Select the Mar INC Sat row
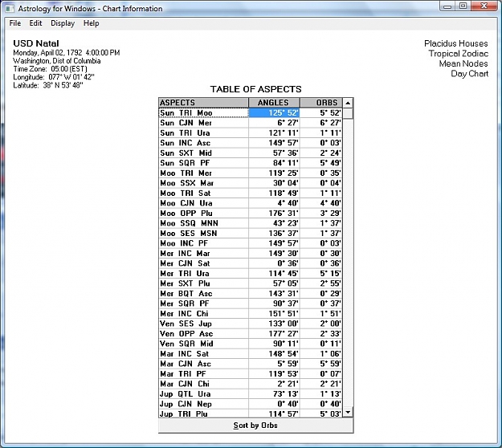Viewport: 502px width, 448px height. (251, 354)
